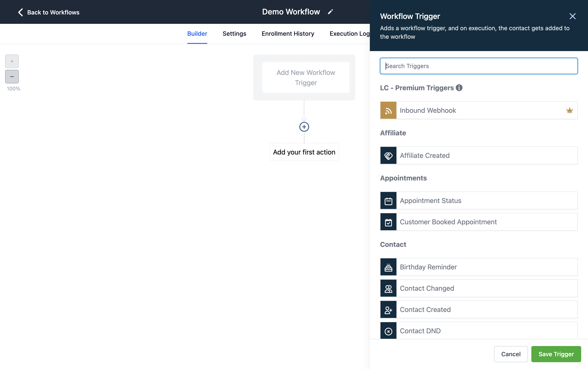Open the Enrollment History tab
588x369 pixels.
click(288, 34)
